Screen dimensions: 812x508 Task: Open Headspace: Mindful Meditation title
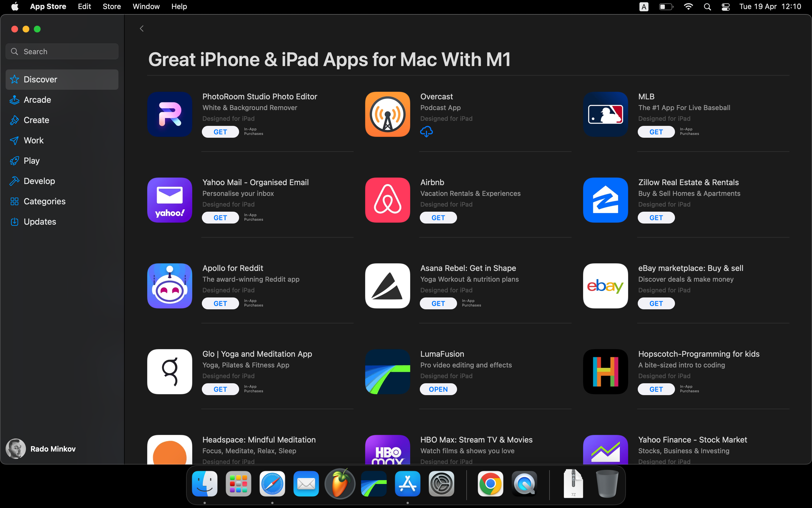point(259,440)
